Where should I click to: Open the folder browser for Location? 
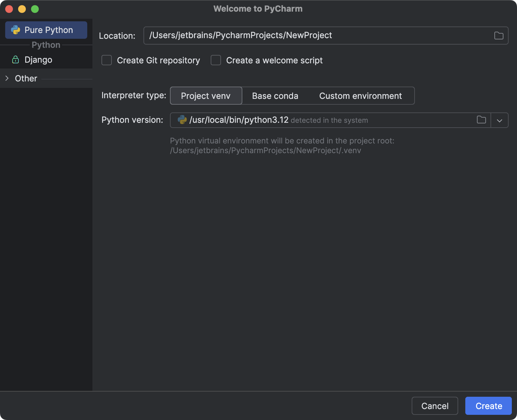click(498, 35)
